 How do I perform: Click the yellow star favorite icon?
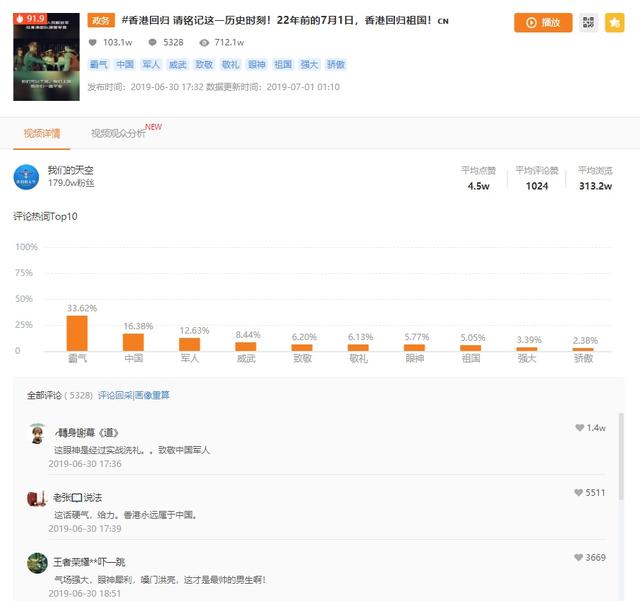(614, 22)
